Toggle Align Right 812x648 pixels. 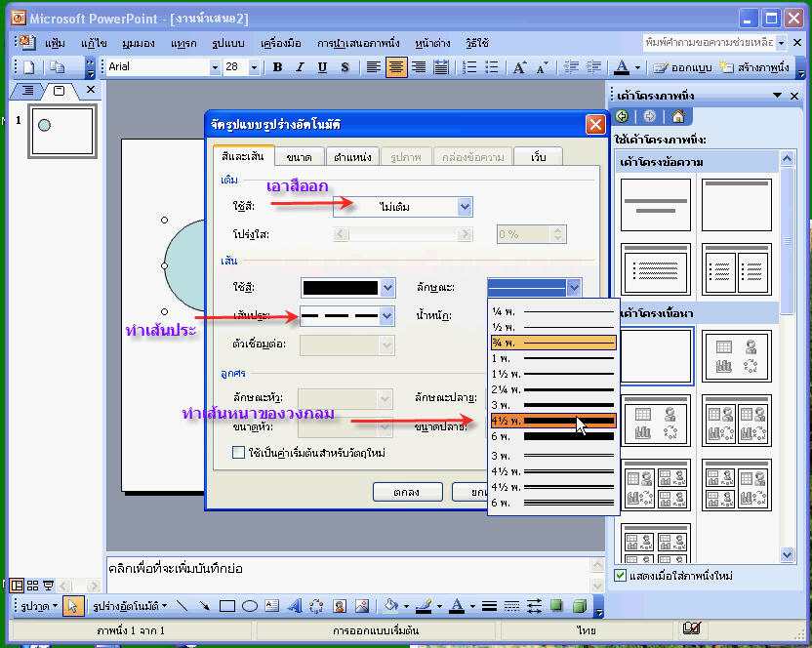[x=419, y=67]
